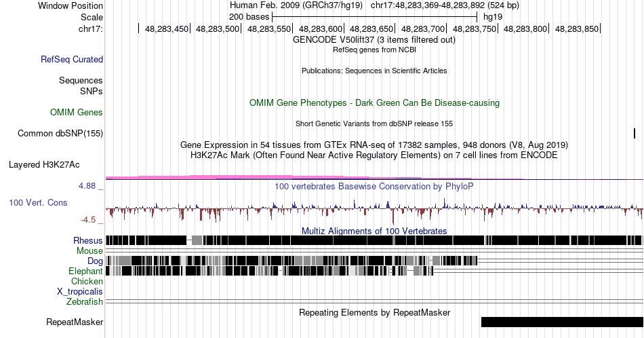The width and height of the screenshot is (644, 338).
Task: Click the Elephant alignment block bar
Action: pos(269,271)
